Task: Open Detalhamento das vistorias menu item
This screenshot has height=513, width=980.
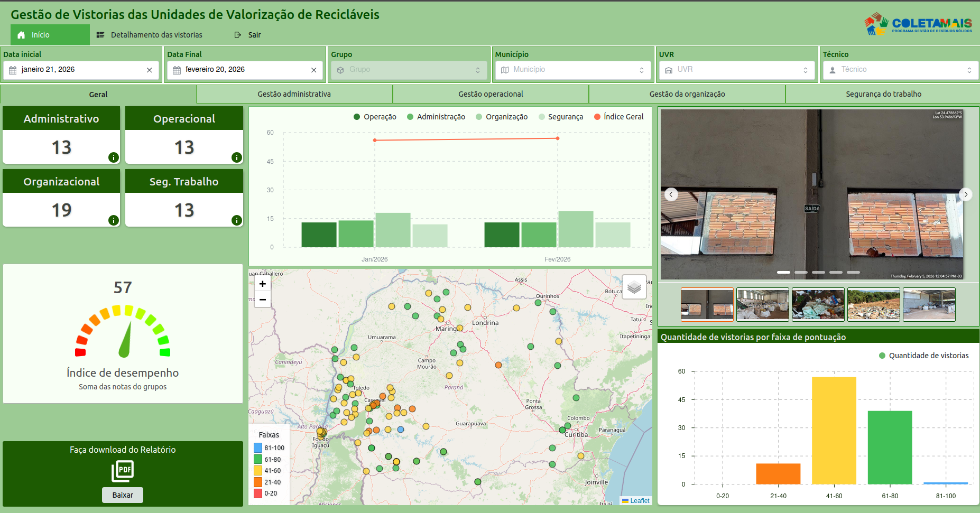Action: 150,35
